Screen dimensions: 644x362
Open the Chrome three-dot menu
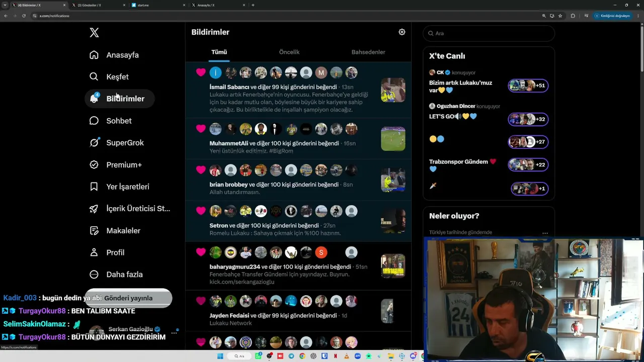639,16
